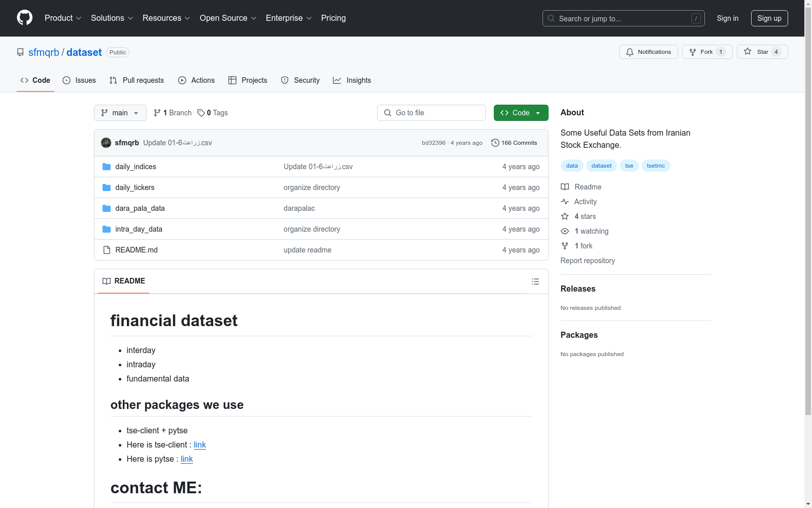Viewport: 812px width, 508px height.
Task: Click the Go to file search field
Action: click(431, 113)
